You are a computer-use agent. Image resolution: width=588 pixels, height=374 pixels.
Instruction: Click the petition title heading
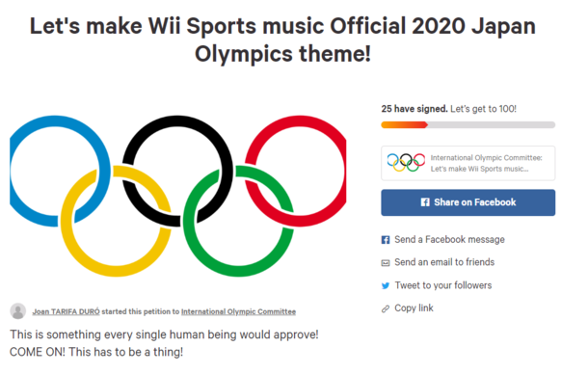pyautogui.click(x=282, y=40)
